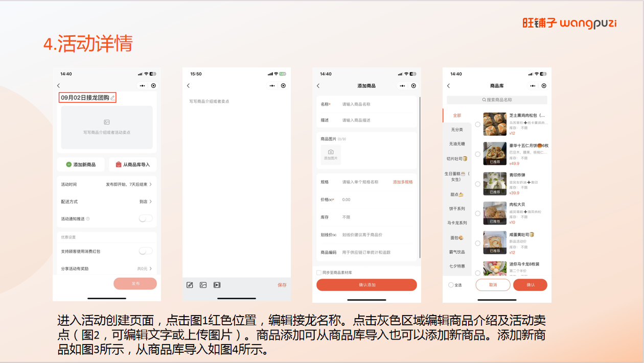Close mini program from the 添加商品 screen
Image resolution: width=644 pixels, height=363 pixels.
tap(413, 86)
